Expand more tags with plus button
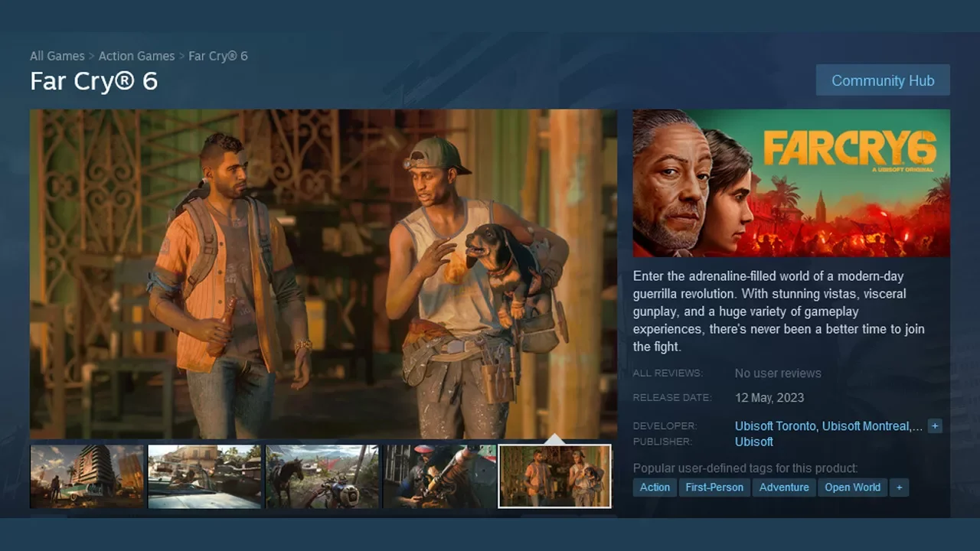 tap(900, 487)
